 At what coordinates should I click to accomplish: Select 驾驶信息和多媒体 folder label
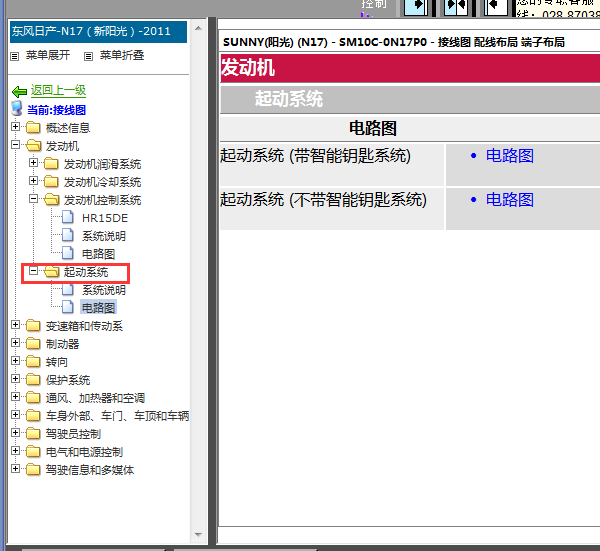pos(90,470)
